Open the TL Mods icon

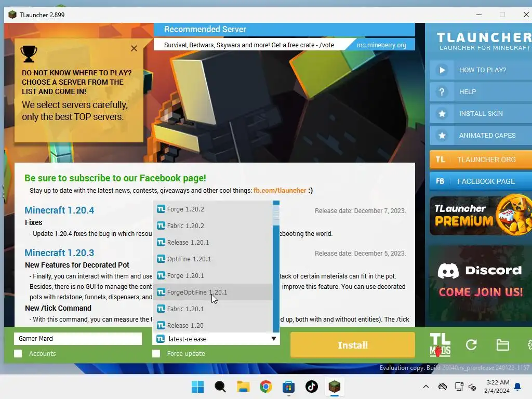click(440, 345)
